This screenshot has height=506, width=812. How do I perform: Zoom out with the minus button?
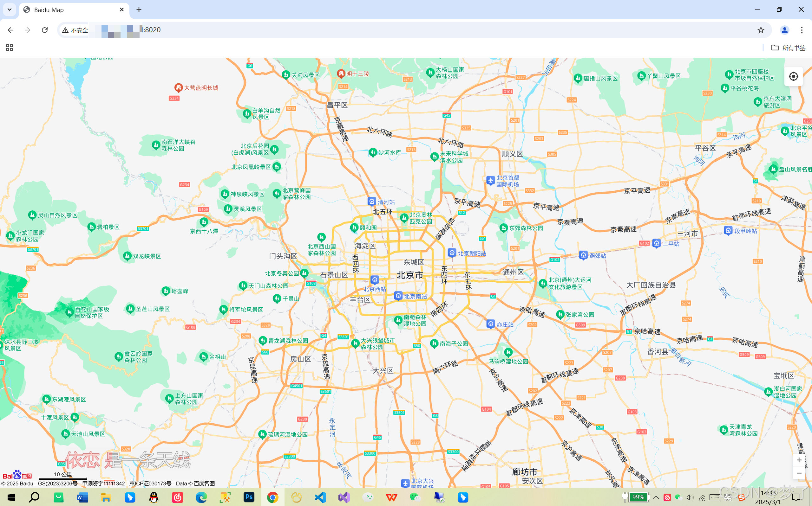point(799,473)
